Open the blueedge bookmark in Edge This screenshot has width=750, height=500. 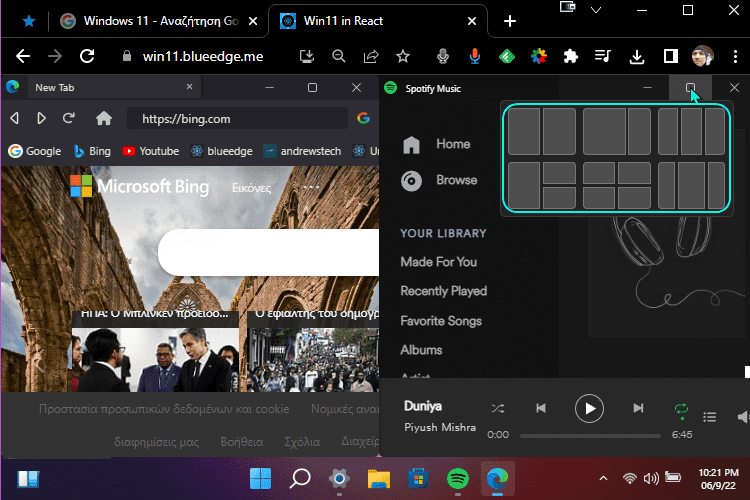pos(221,151)
